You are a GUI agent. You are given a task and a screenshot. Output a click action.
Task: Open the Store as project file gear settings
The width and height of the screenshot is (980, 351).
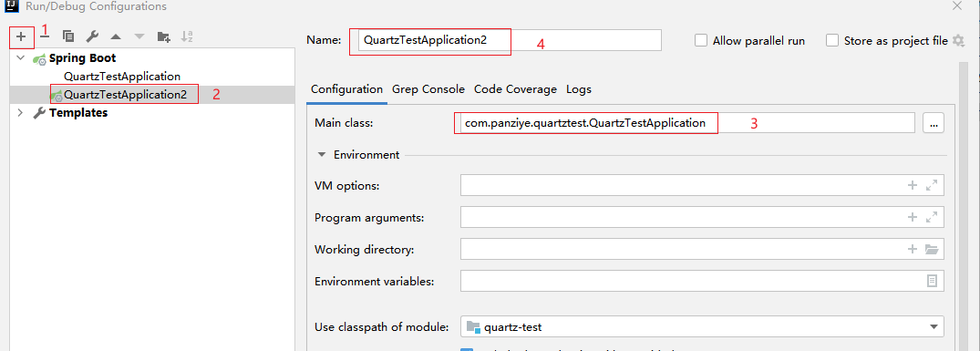(958, 41)
